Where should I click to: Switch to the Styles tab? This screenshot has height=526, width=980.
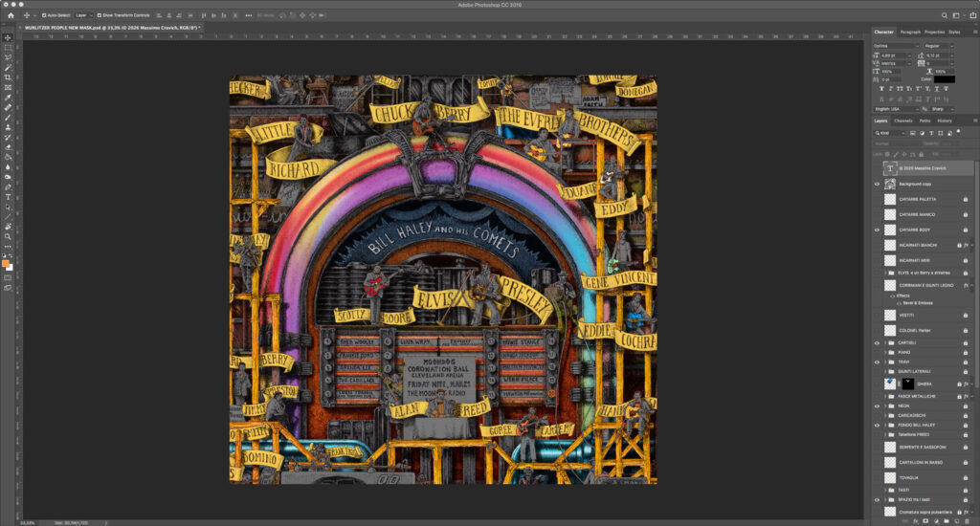954,32
